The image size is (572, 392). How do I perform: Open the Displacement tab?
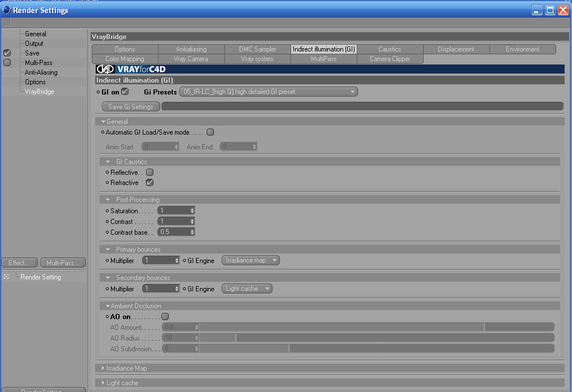point(456,49)
